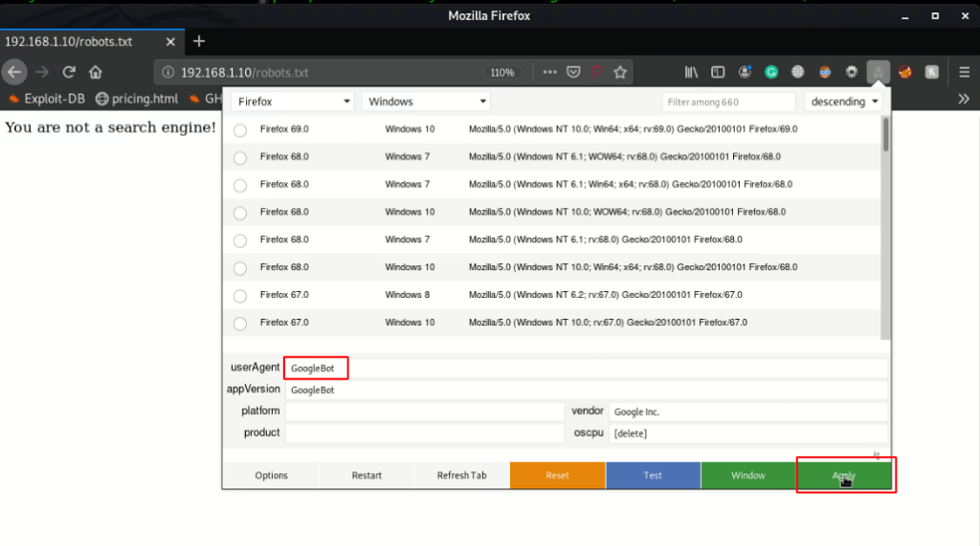The image size is (980, 546).
Task: Select Firefox 68.0 Windows 10 WOW64 radio
Action: [240, 213]
